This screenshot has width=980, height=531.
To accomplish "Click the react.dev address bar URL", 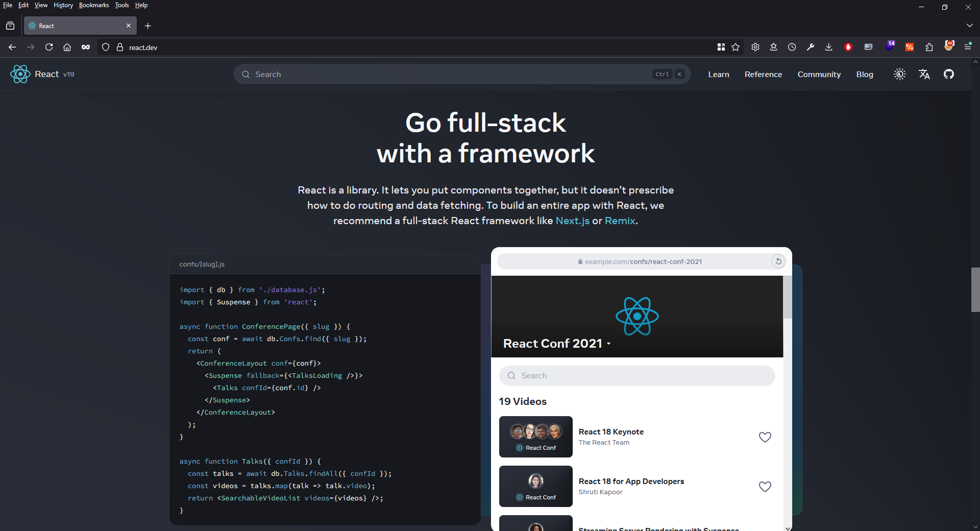I will 143,47.
